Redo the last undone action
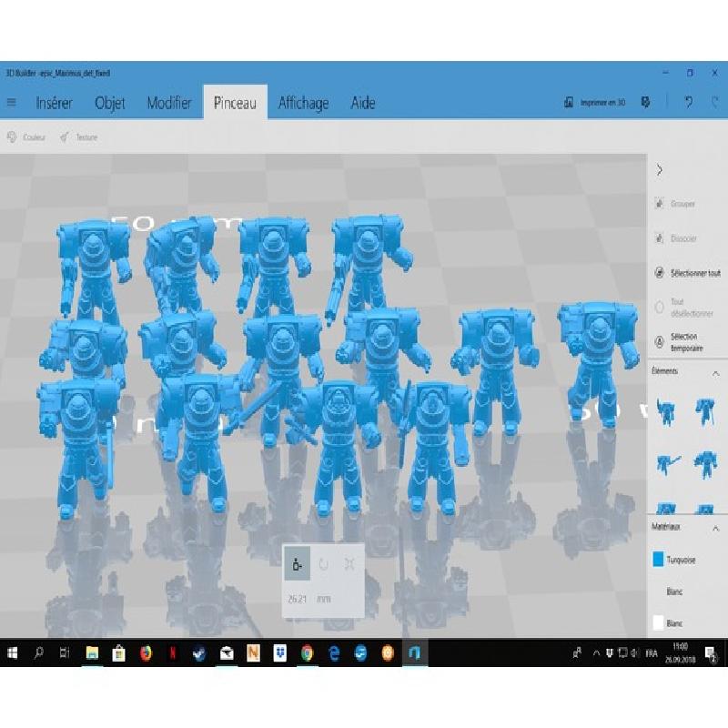This screenshot has height=728, width=728. pyautogui.click(x=715, y=102)
